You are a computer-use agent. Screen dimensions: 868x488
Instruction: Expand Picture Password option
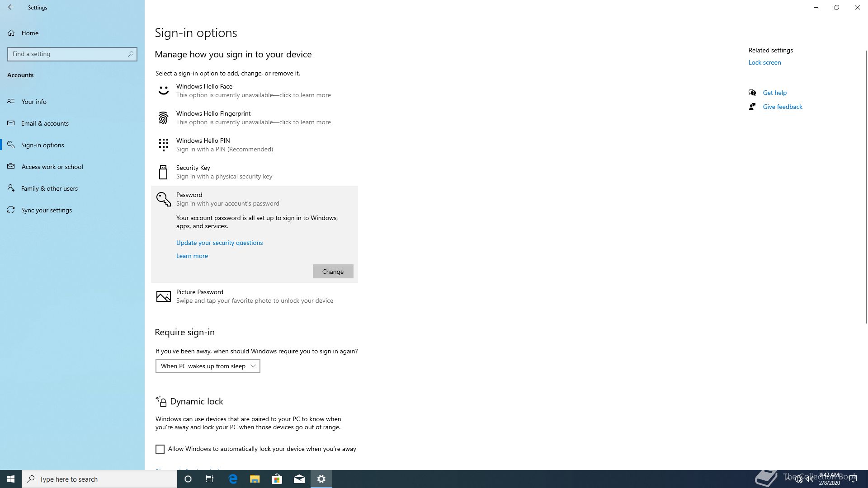coord(255,296)
